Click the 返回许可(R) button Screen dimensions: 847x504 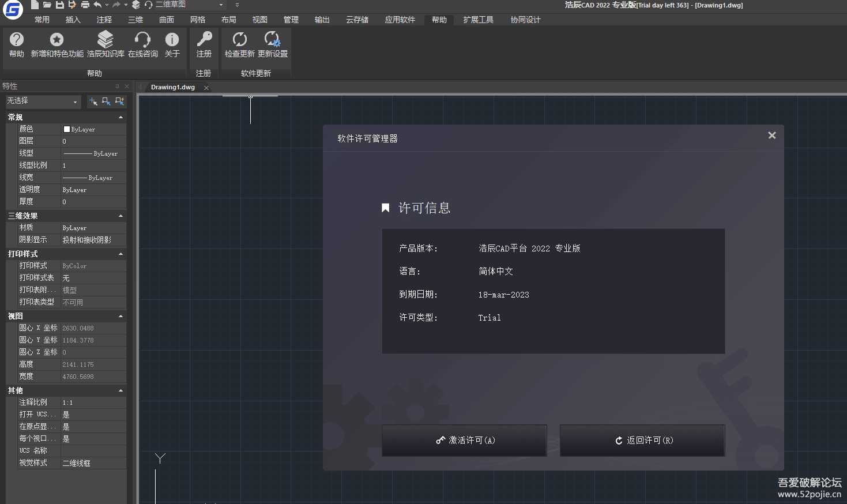tap(642, 440)
